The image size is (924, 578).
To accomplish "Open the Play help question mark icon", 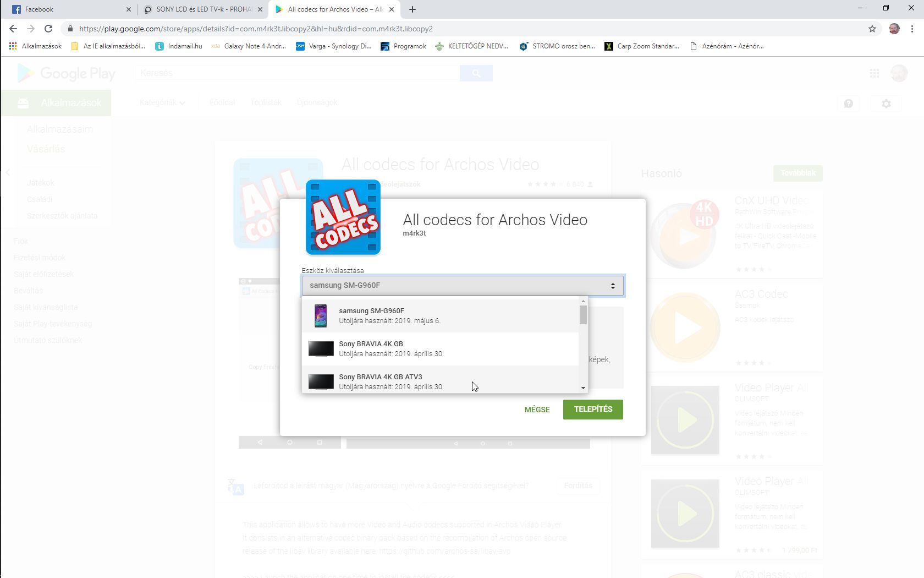I will (x=849, y=103).
